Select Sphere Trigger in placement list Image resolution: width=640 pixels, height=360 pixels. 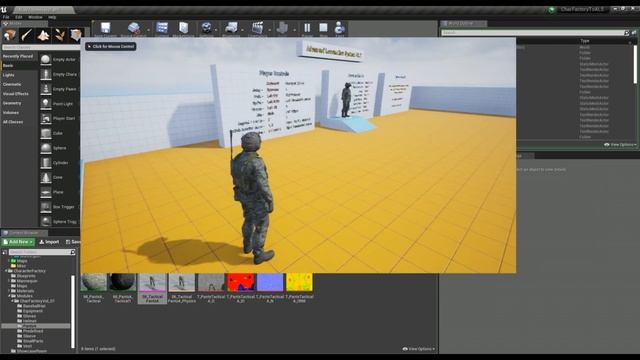click(60, 221)
